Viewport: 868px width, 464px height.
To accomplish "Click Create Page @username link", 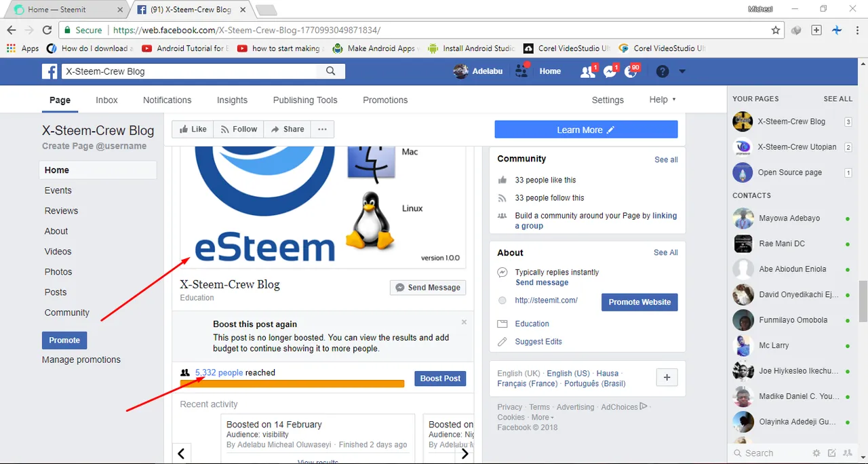I will pyautogui.click(x=94, y=146).
